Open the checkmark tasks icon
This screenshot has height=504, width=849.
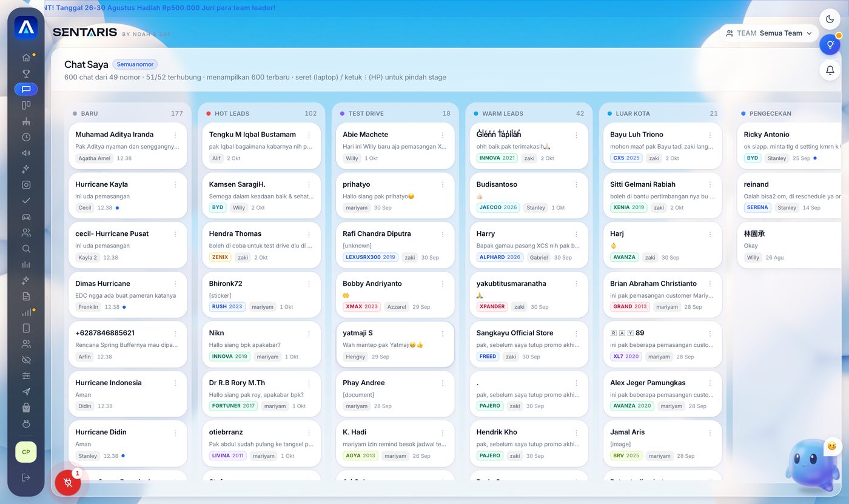[26, 201]
